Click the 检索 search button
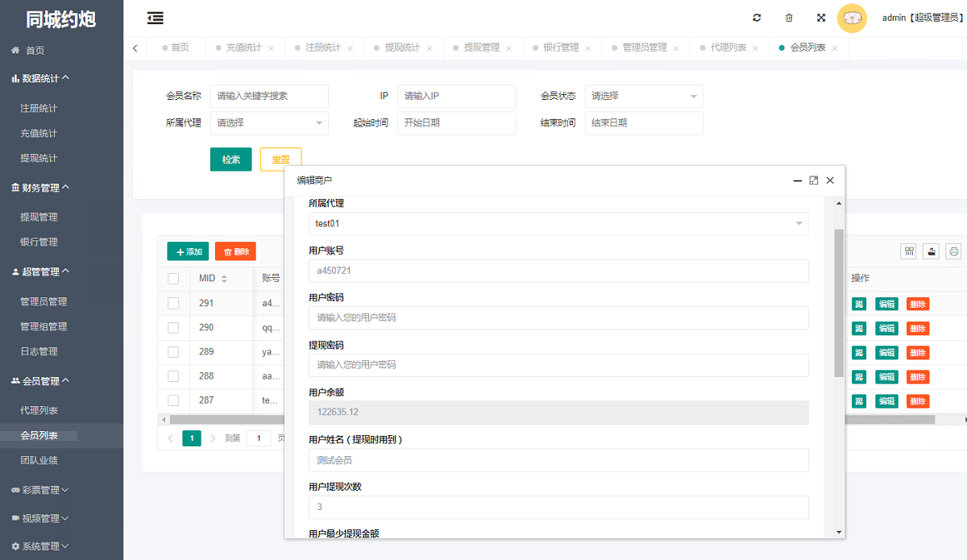 (x=231, y=159)
